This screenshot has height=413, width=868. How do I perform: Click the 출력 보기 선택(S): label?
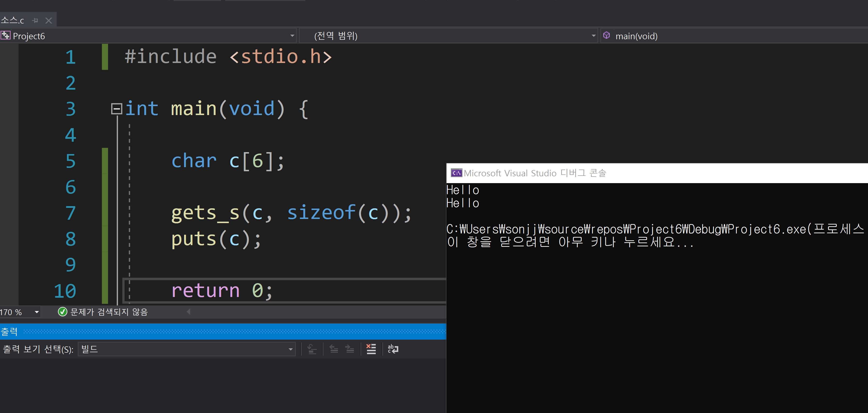coord(38,349)
